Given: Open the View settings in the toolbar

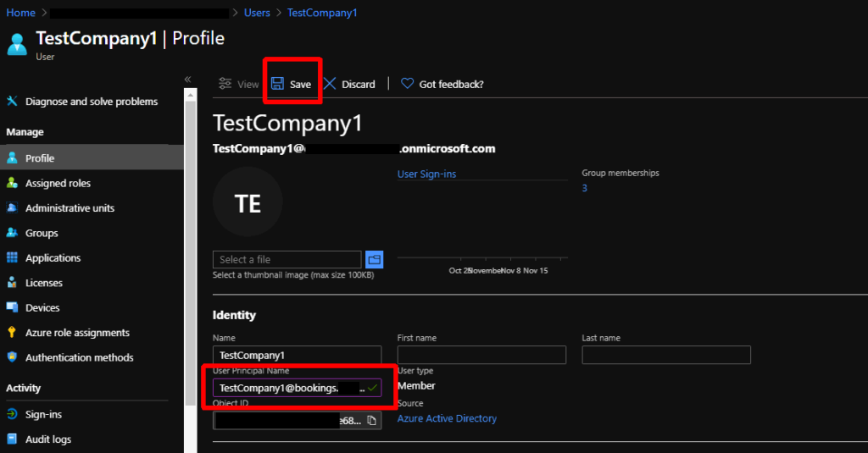Looking at the screenshot, I should tap(238, 84).
